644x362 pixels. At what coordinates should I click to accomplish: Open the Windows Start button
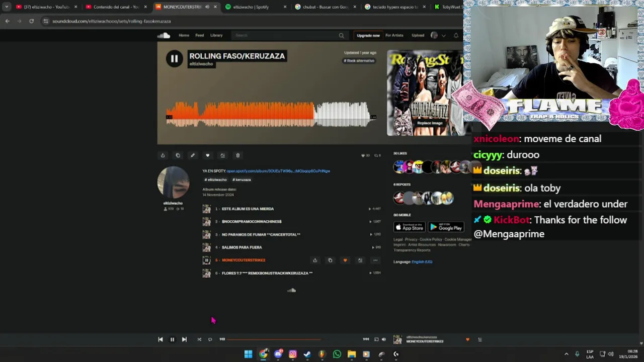pos(249,354)
